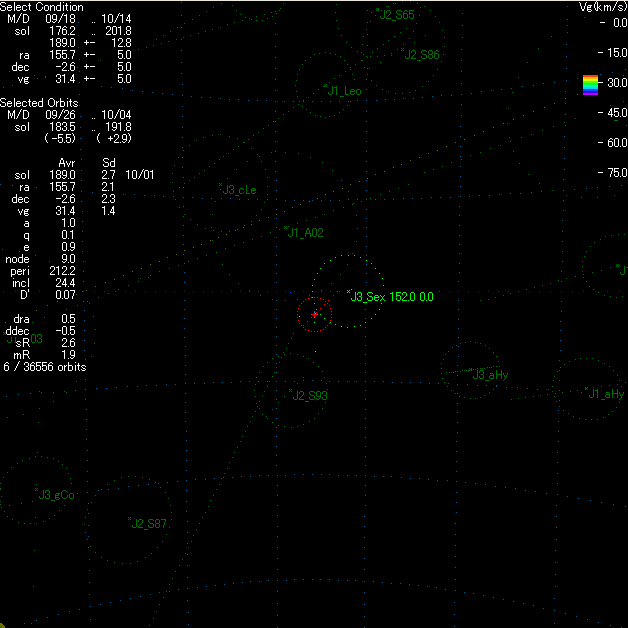Click the Vg(km/s) legend title
The image size is (628, 628).
pos(601,7)
